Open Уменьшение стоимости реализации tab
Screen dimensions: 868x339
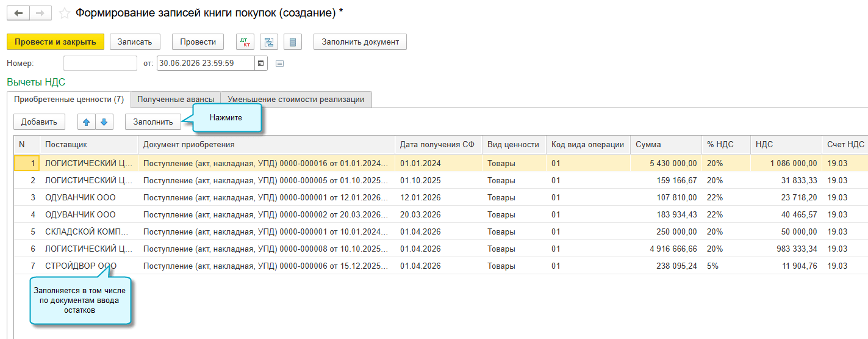(296, 100)
